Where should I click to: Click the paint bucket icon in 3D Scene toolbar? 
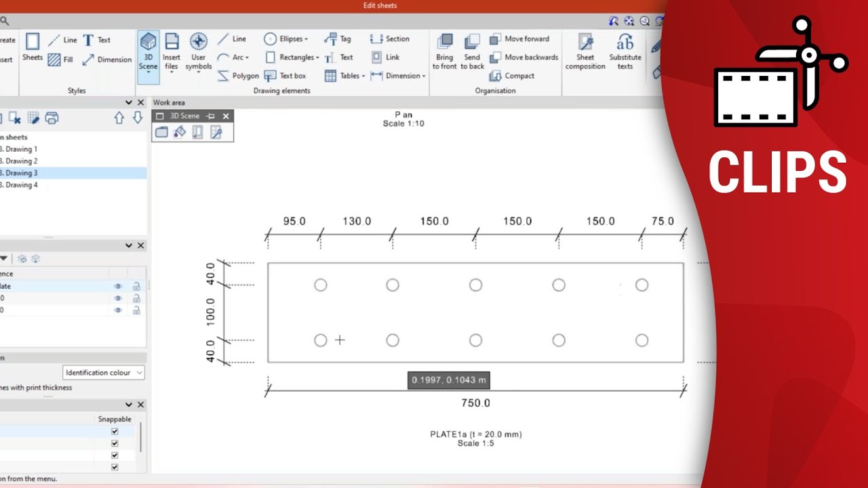coord(179,133)
